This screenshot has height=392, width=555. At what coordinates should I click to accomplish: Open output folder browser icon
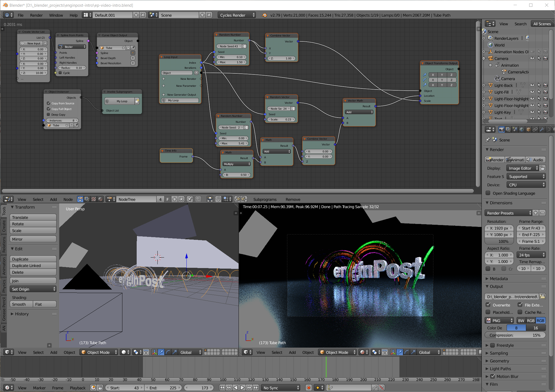tap(542, 296)
